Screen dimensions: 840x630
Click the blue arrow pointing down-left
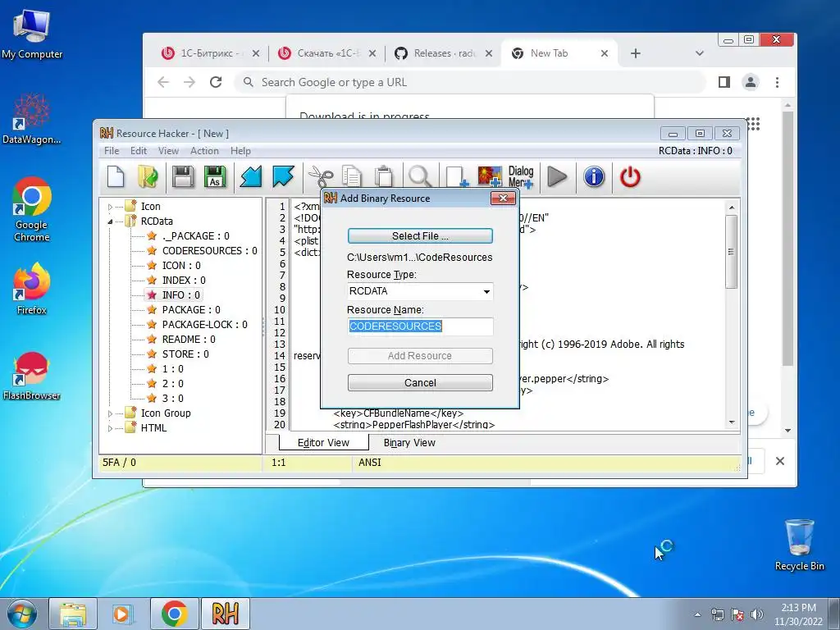[x=250, y=177]
